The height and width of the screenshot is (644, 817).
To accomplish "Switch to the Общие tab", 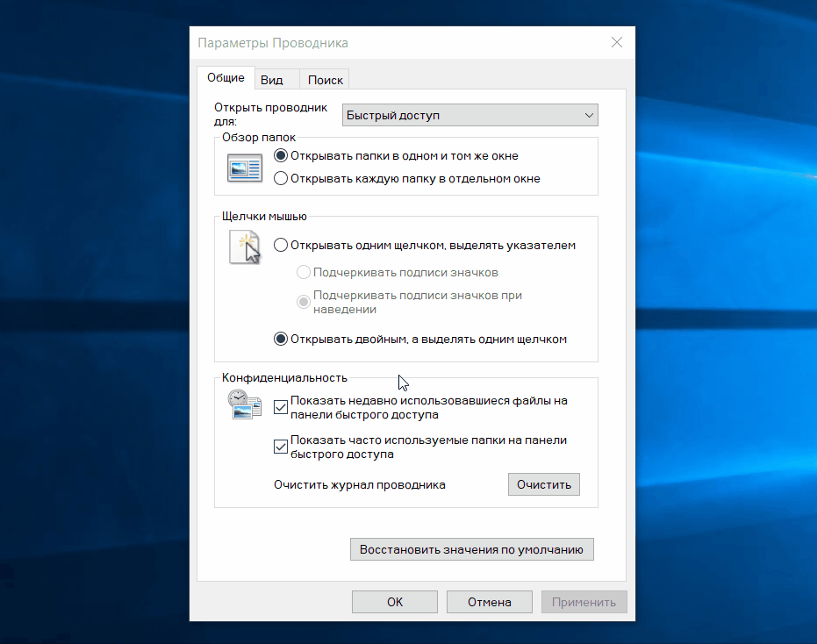I will 226,77.
